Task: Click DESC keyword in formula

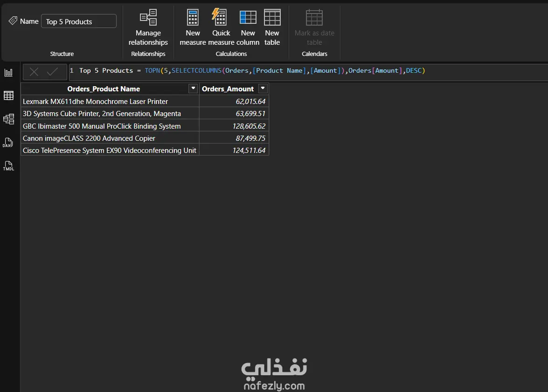Action: click(413, 70)
